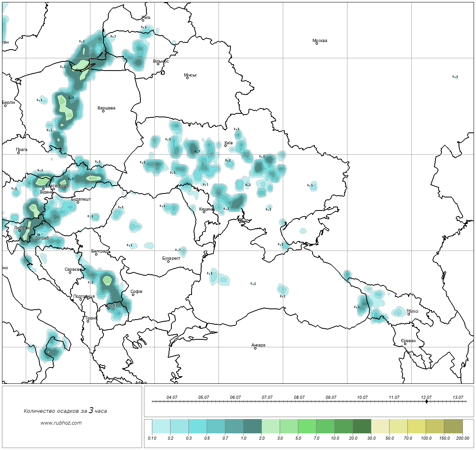Go to 13.07 on the timeline
Screen dimensions: 476x450
[458, 401]
